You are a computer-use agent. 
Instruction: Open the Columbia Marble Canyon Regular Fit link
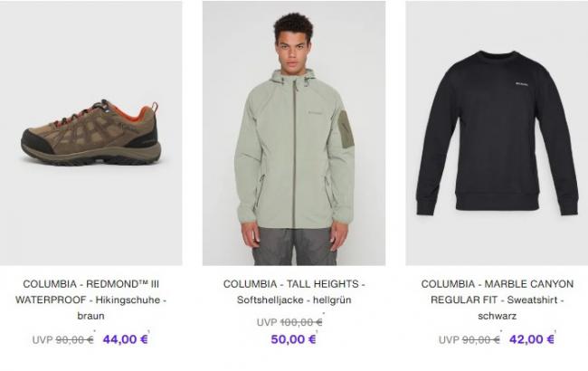497,291
